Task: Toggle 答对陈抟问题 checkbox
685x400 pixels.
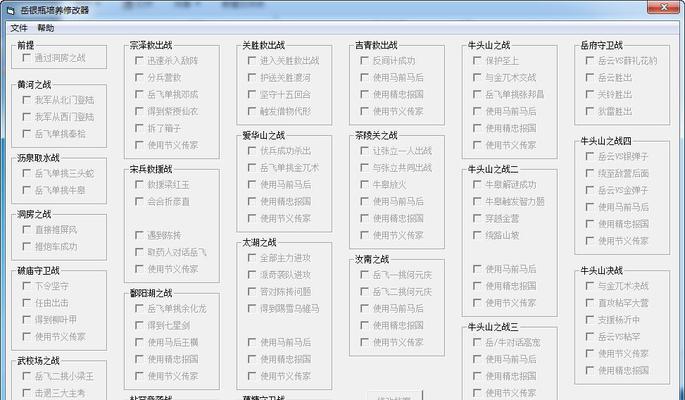Action: [252, 292]
